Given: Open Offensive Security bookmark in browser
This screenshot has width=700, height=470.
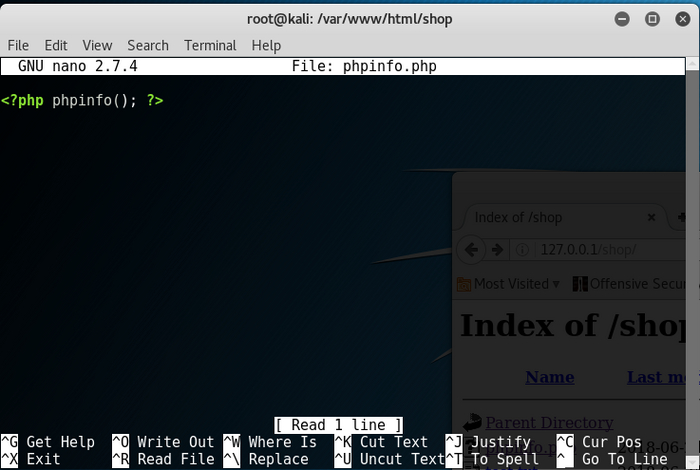Looking at the screenshot, I should (629, 284).
